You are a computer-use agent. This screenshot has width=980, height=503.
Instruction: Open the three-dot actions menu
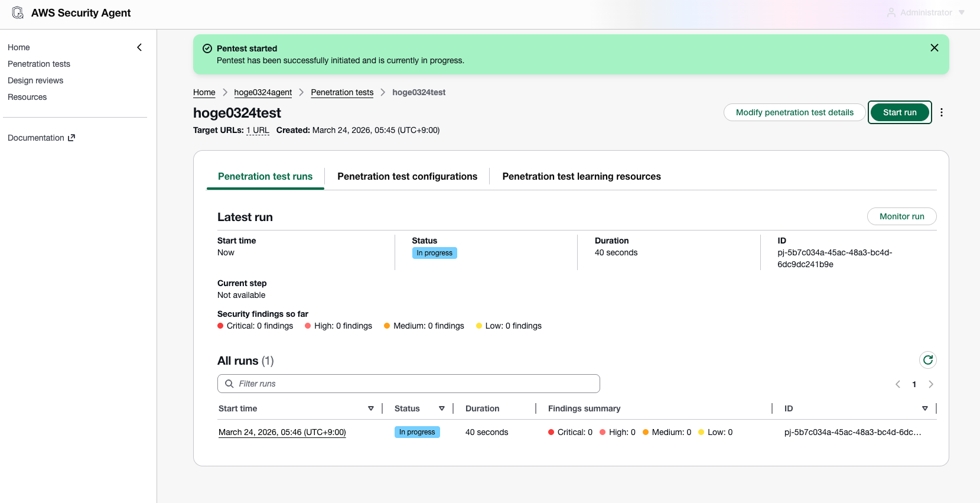[942, 112]
